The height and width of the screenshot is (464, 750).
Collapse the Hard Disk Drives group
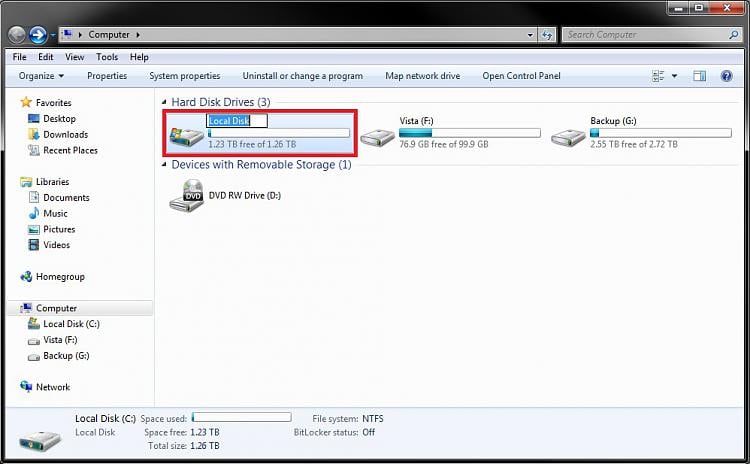pyautogui.click(x=164, y=102)
